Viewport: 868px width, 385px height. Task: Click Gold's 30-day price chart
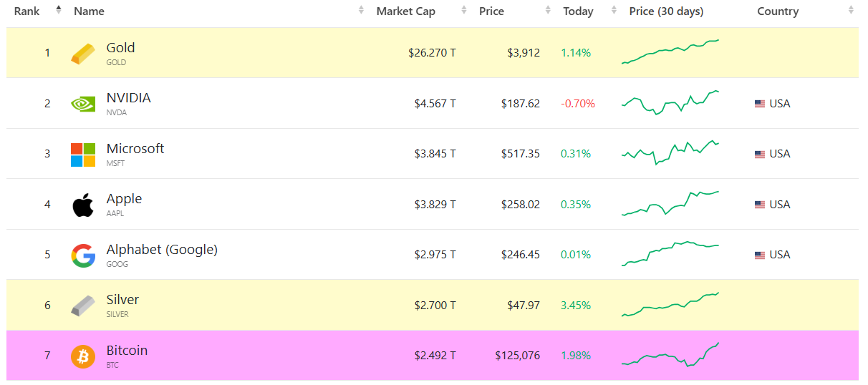point(670,52)
